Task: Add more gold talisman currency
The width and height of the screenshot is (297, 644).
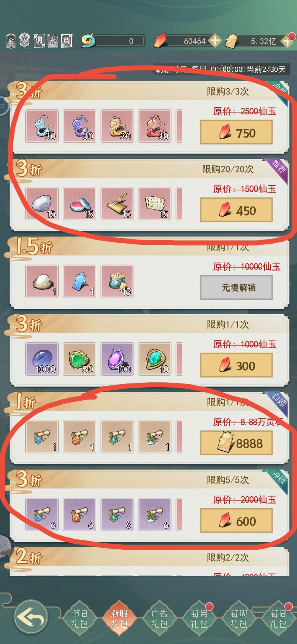Action: coord(286,41)
